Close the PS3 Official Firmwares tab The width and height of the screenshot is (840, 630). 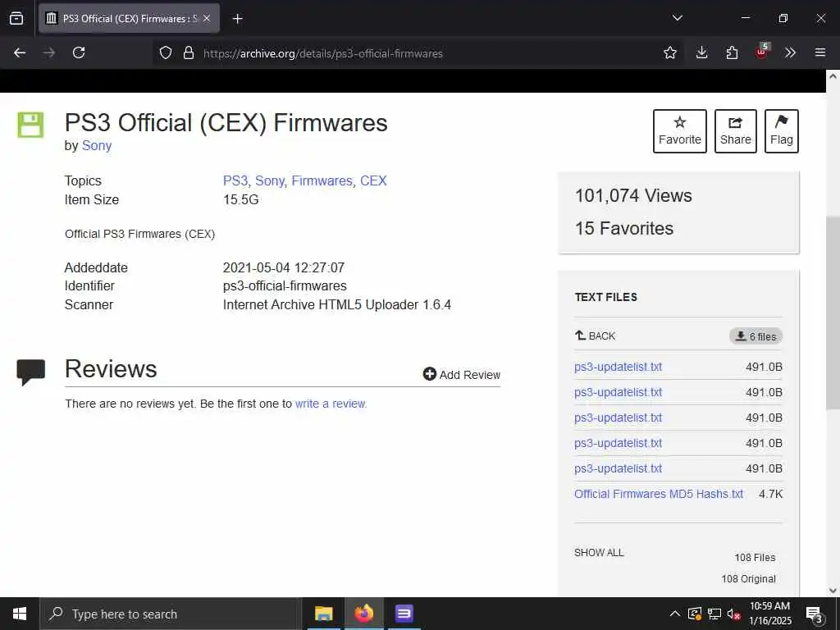coord(207,19)
